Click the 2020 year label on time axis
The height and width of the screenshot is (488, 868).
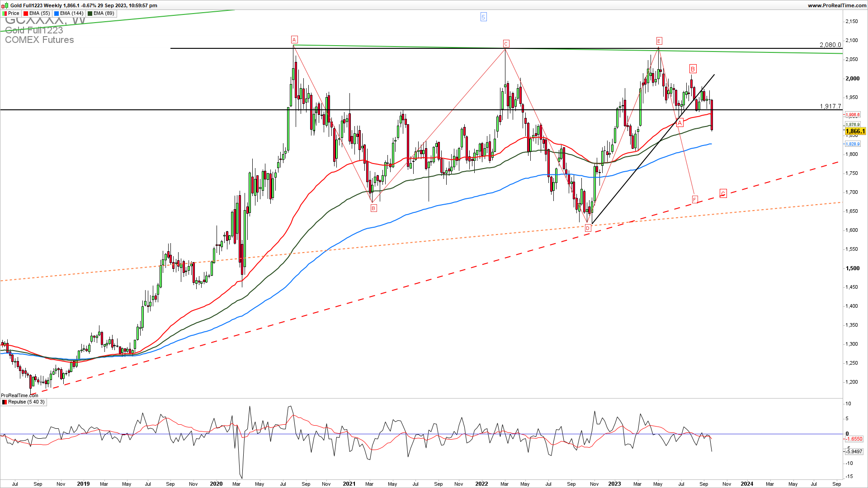tap(217, 484)
